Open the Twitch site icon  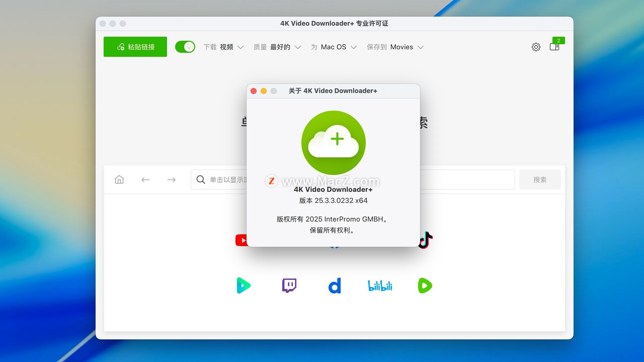(x=289, y=286)
